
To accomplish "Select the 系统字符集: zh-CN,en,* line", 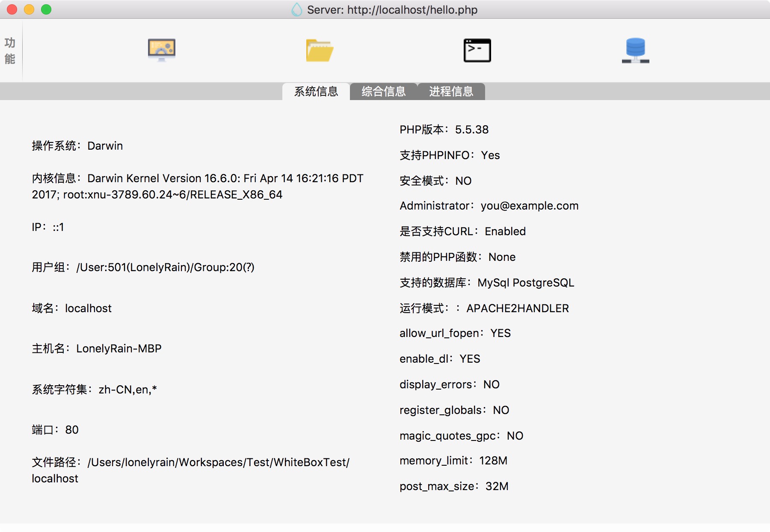I will pos(95,390).
